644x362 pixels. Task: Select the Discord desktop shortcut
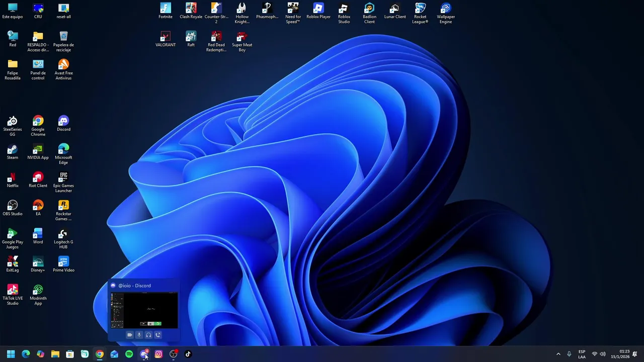pos(63,124)
